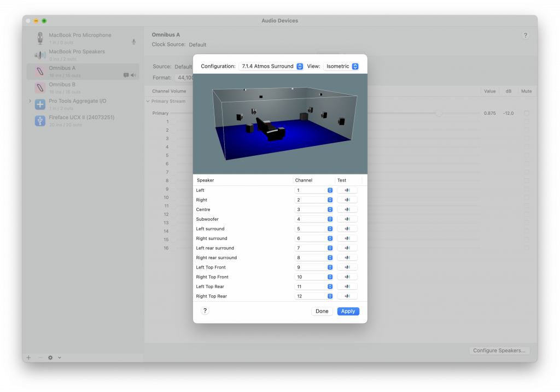
Task: Test the Left rear surround speaker
Action: click(347, 248)
